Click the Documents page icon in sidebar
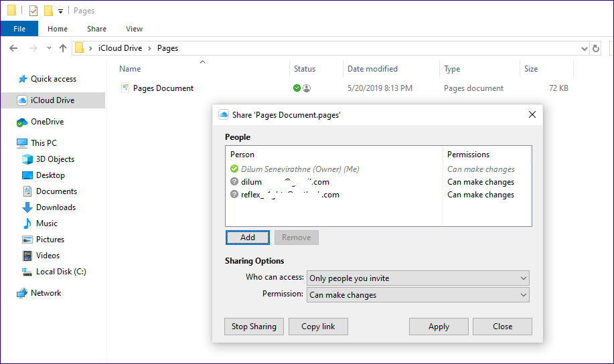 pyautogui.click(x=27, y=191)
